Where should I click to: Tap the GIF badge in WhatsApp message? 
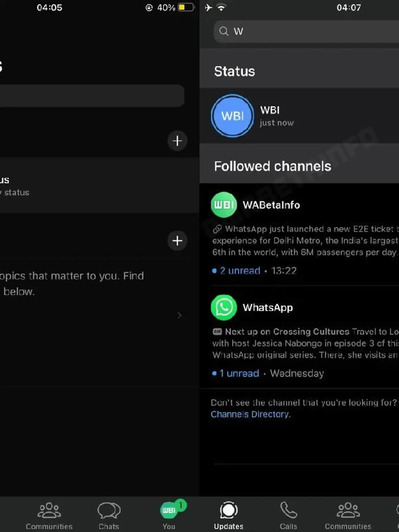(x=217, y=332)
